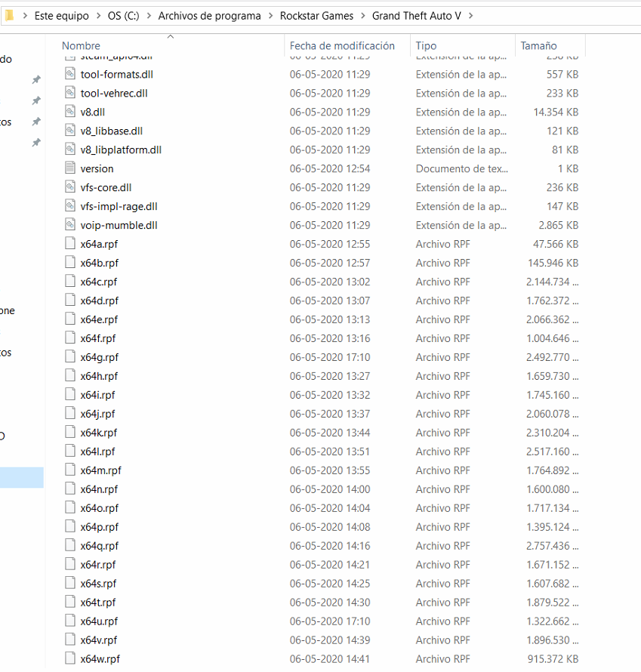The width and height of the screenshot is (641, 672).
Task: Go to Este equipo in the address bar
Action: (x=62, y=16)
